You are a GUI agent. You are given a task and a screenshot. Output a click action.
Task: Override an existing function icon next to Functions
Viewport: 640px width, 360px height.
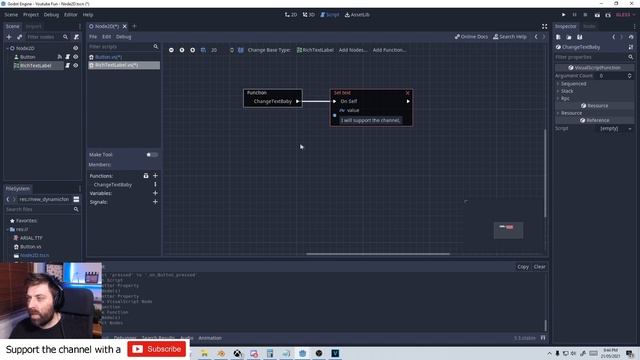click(x=146, y=176)
